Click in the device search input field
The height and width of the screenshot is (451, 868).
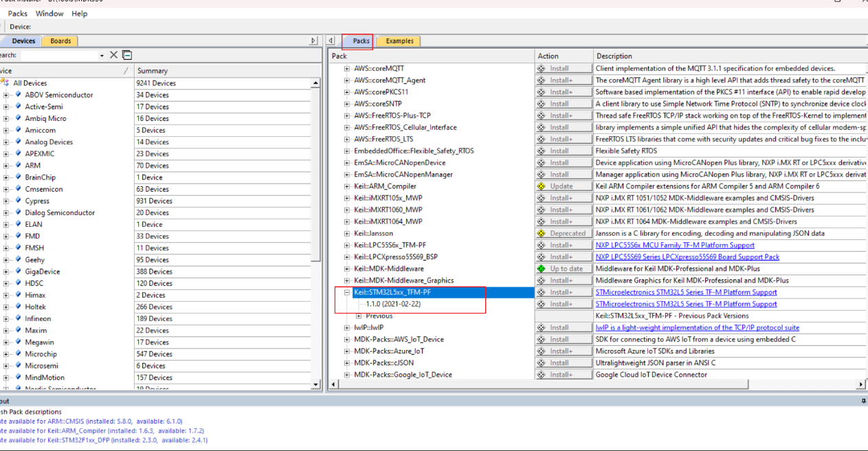[59, 56]
